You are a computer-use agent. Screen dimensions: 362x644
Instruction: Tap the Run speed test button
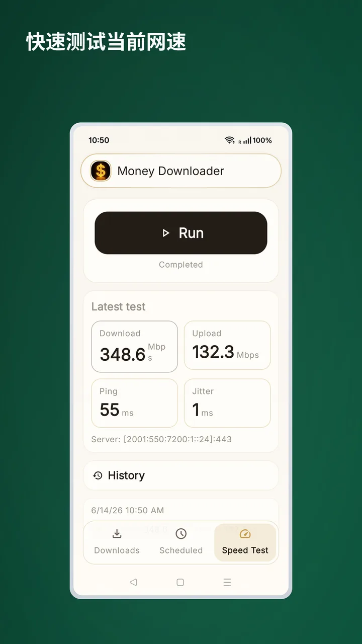click(x=181, y=233)
